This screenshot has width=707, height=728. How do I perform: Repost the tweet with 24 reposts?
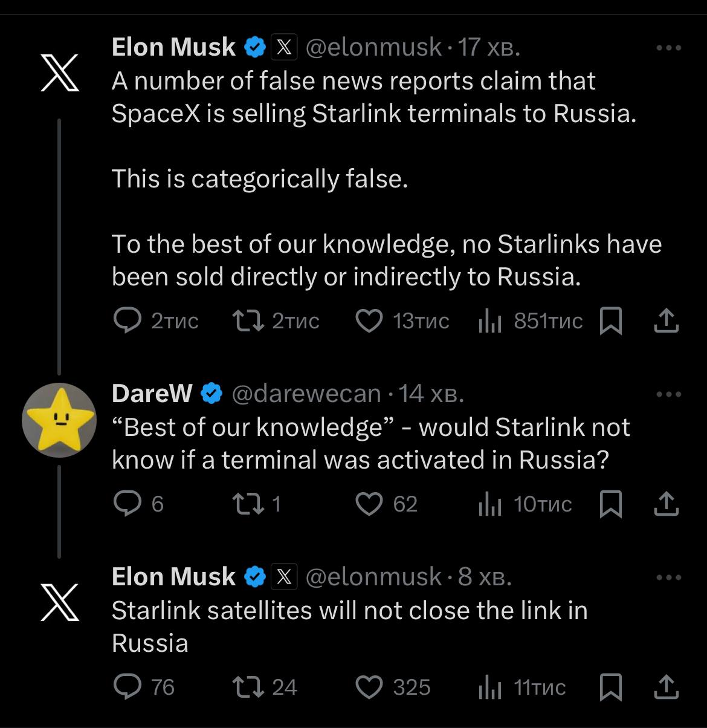248,687
